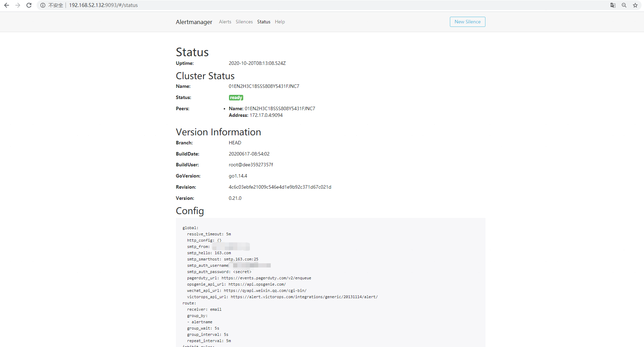Reload the page with refresh icon
Viewport: 644px width, 347px height.
tap(29, 5)
